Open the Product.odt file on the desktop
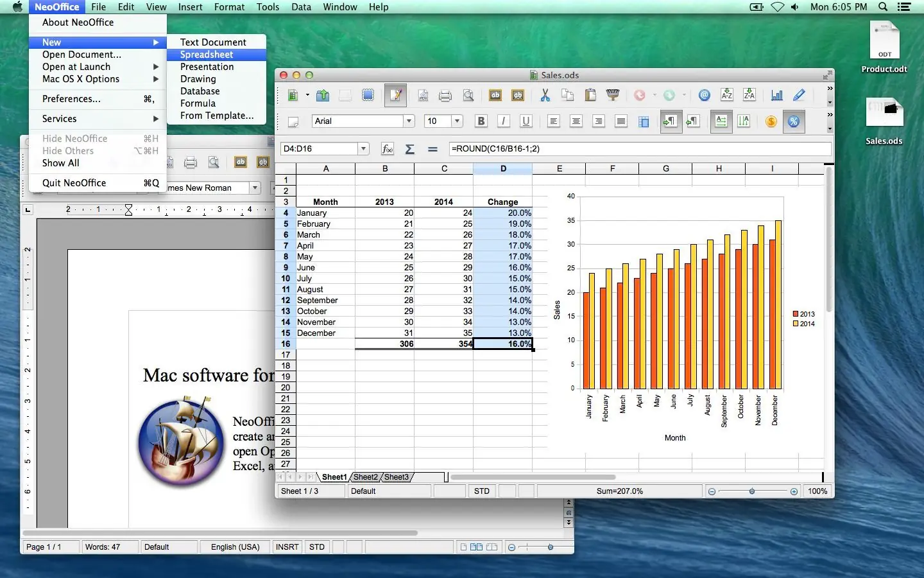Image resolution: width=924 pixels, height=578 pixels. click(x=884, y=47)
